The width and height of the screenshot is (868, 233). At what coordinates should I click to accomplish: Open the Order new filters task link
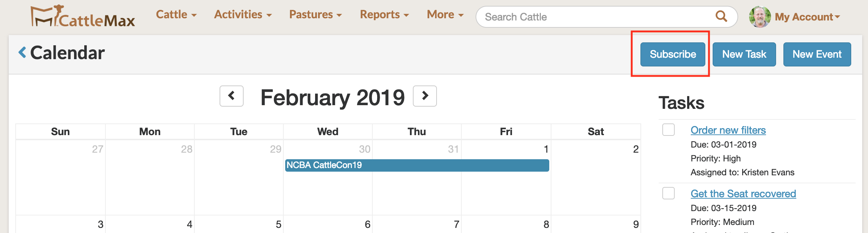(x=728, y=130)
